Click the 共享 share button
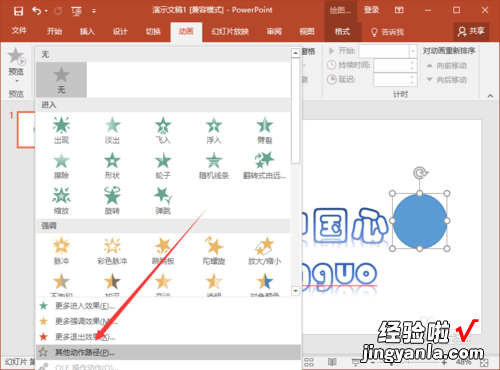This screenshot has height=370, width=500. point(471,32)
